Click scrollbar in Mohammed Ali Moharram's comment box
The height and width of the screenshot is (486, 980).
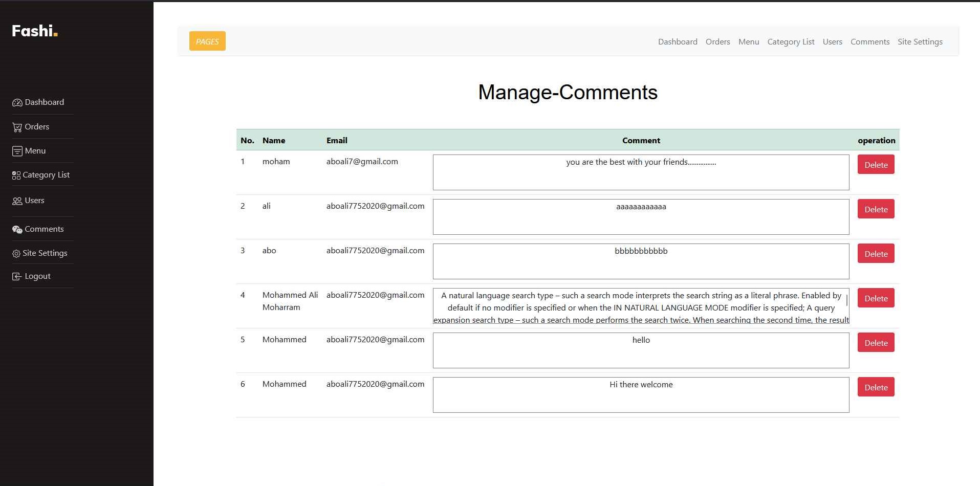(846, 301)
